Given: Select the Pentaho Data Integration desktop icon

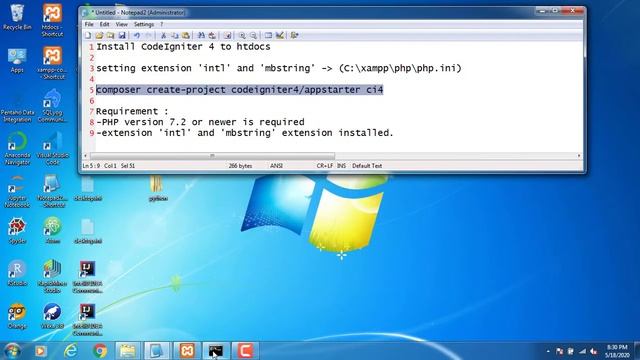Looking at the screenshot, I should pos(17,107).
